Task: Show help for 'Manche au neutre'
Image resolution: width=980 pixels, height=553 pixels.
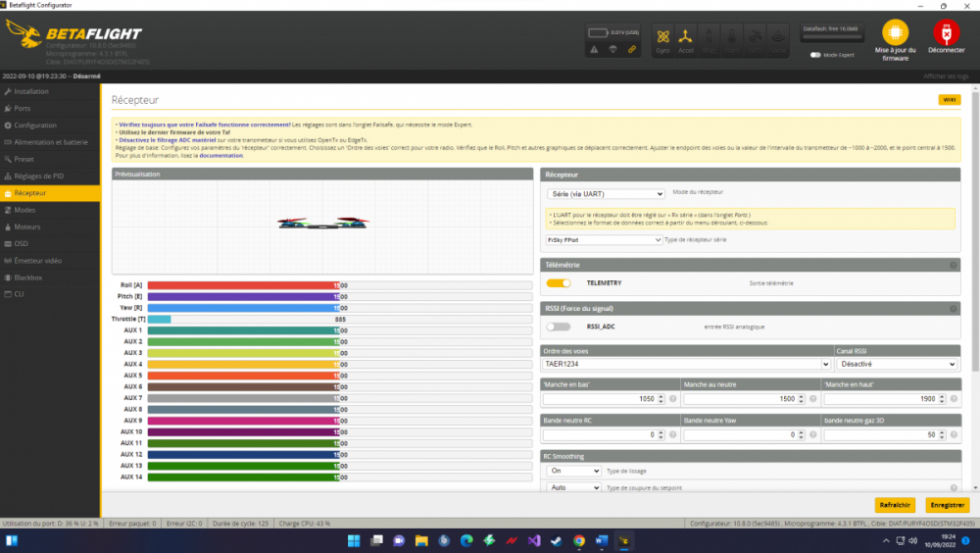Action: point(813,398)
